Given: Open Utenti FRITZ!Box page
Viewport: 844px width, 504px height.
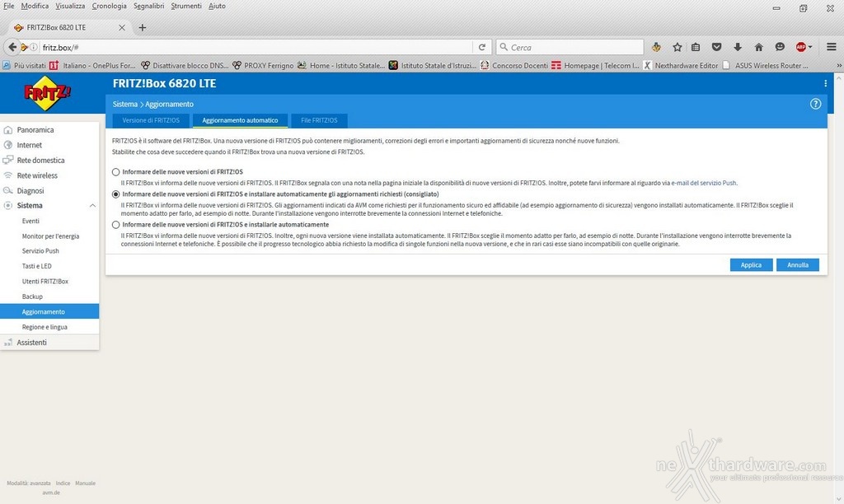Looking at the screenshot, I should click(45, 282).
